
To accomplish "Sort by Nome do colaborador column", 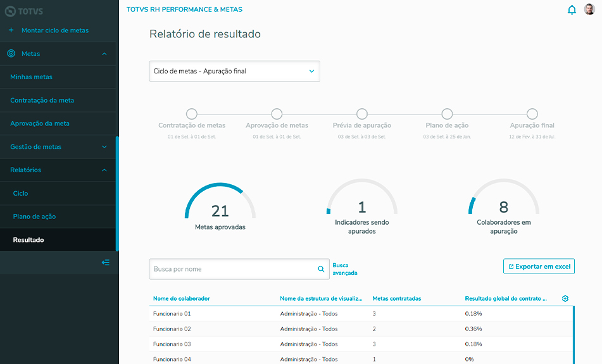I will pyautogui.click(x=182, y=298).
